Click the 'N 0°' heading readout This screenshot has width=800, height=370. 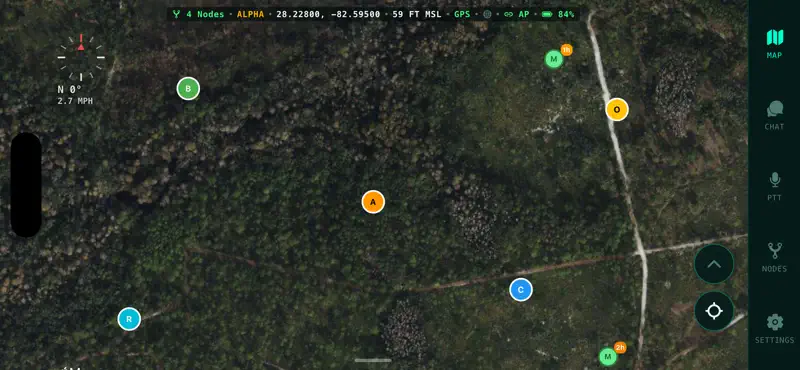click(x=69, y=90)
